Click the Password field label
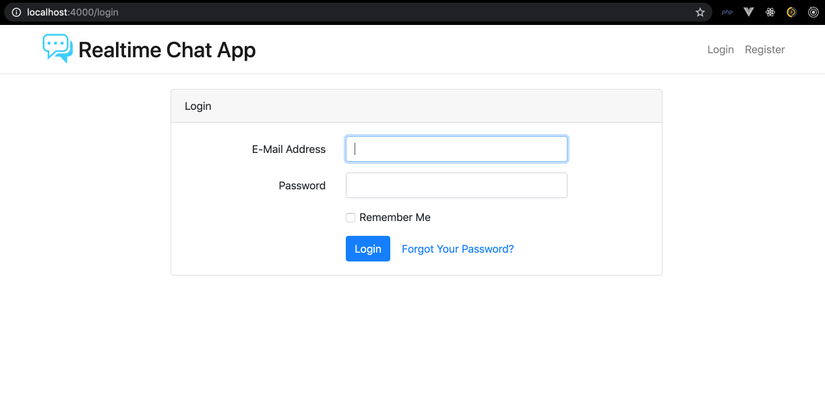Screen dimensions: 825x407 click(x=302, y=186)
